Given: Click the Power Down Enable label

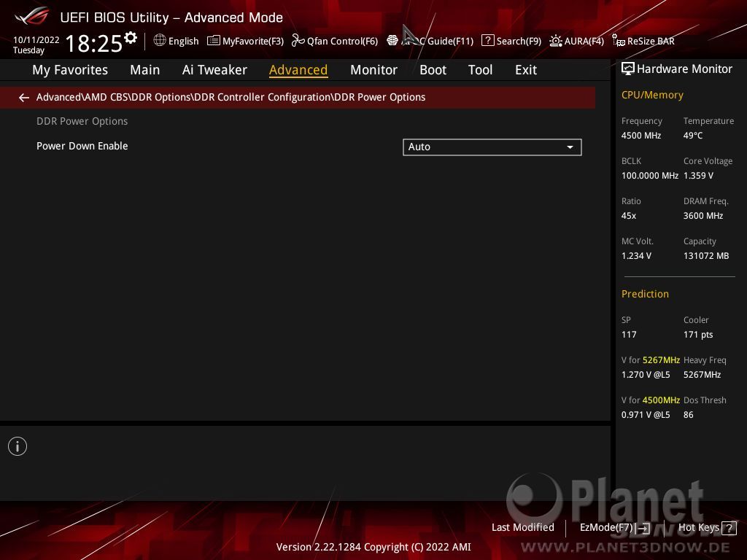Looking at the screenshot, I should (82, 146).
